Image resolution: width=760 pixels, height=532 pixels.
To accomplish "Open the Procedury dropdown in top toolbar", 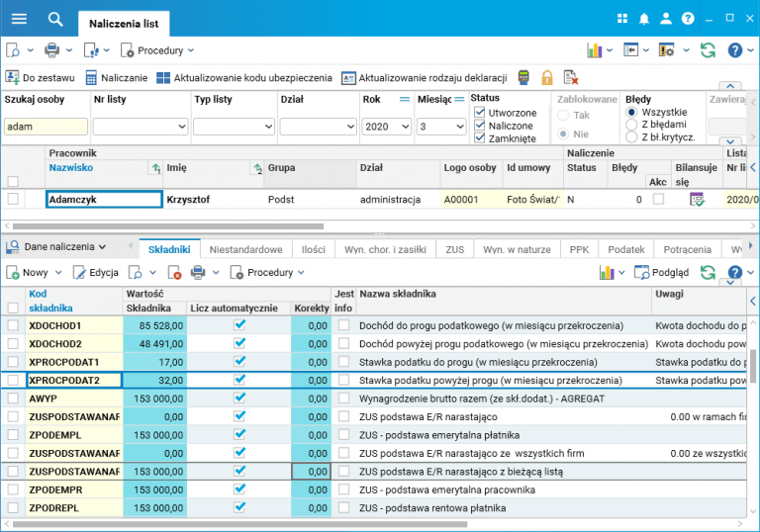I will (158, 50).
